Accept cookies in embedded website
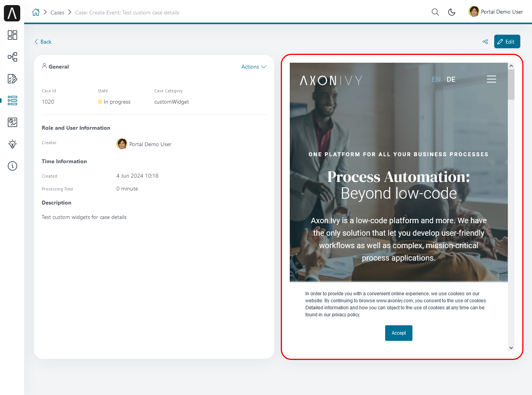The image size is (532, 395). point(399,333)
